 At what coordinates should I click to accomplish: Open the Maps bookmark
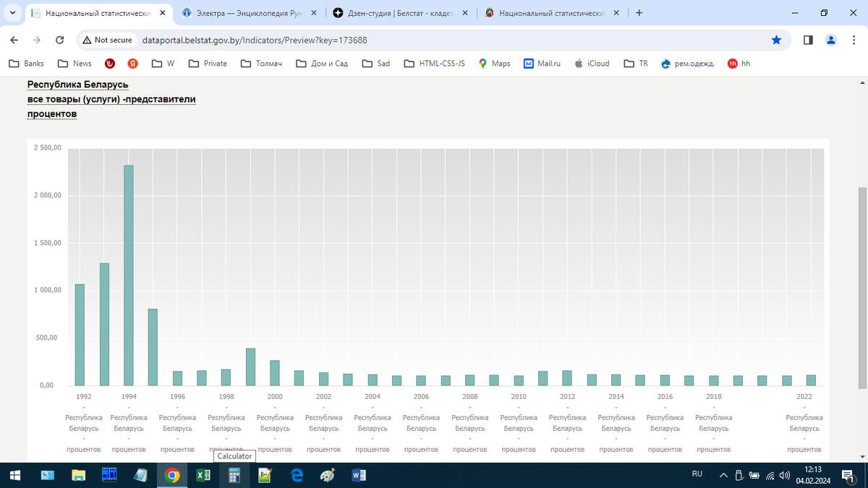[x=494, y=64]
